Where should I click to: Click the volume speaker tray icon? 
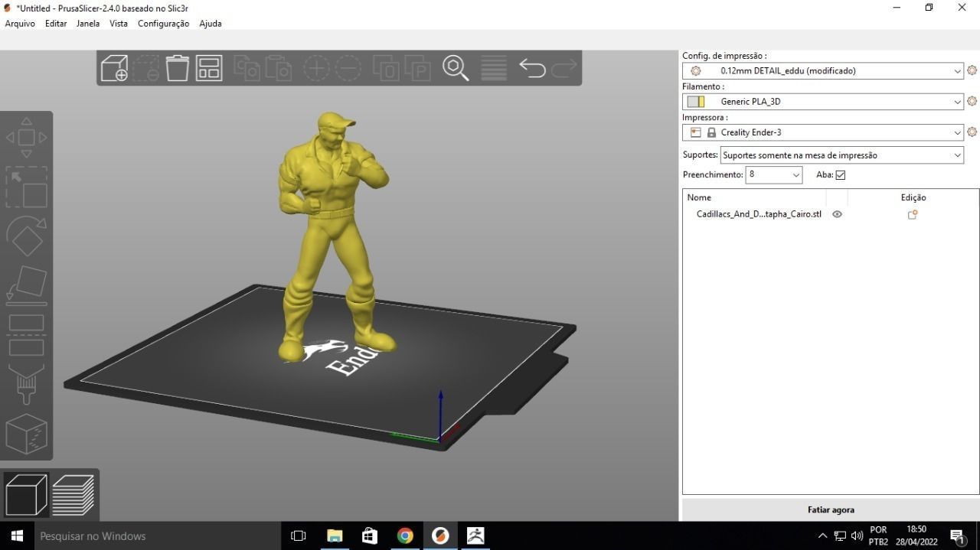(x=857, y=535)
